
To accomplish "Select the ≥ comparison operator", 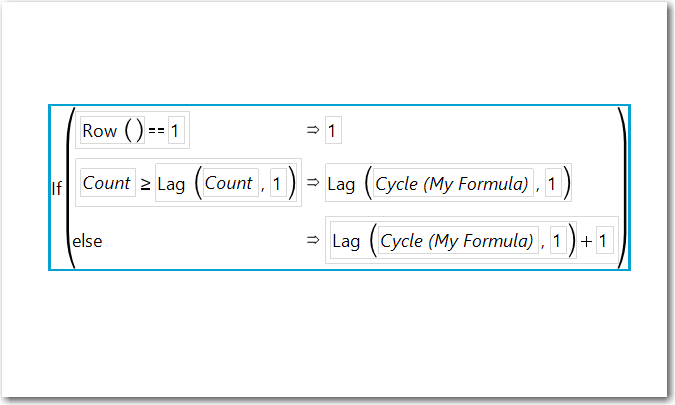I will [x=146, y=184].
